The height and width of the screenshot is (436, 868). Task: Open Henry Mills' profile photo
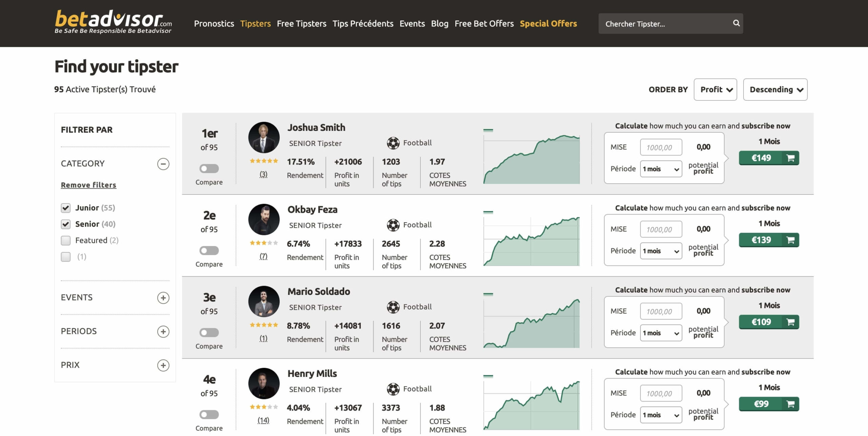[264, 384]
